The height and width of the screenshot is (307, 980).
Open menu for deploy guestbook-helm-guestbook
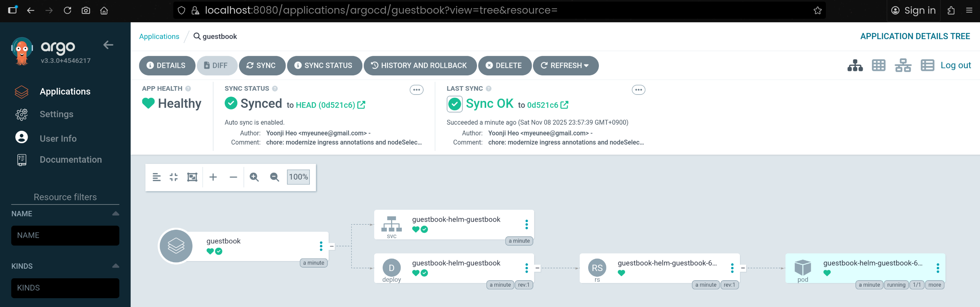coord(526,268)
